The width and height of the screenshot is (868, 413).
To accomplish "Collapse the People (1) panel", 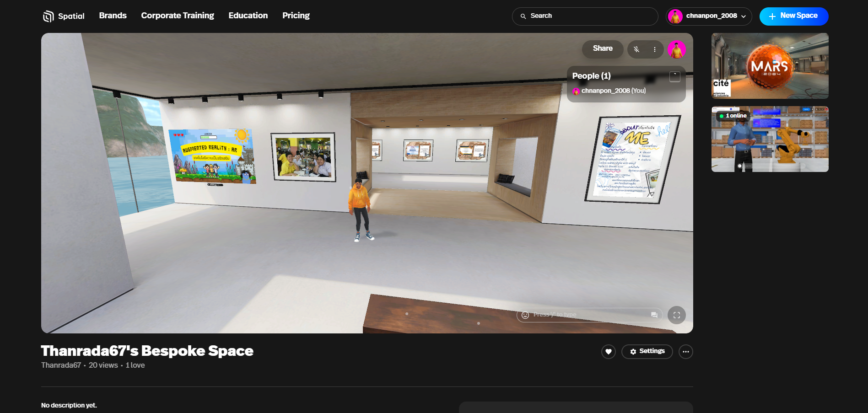I will click(x=674, y=76).
